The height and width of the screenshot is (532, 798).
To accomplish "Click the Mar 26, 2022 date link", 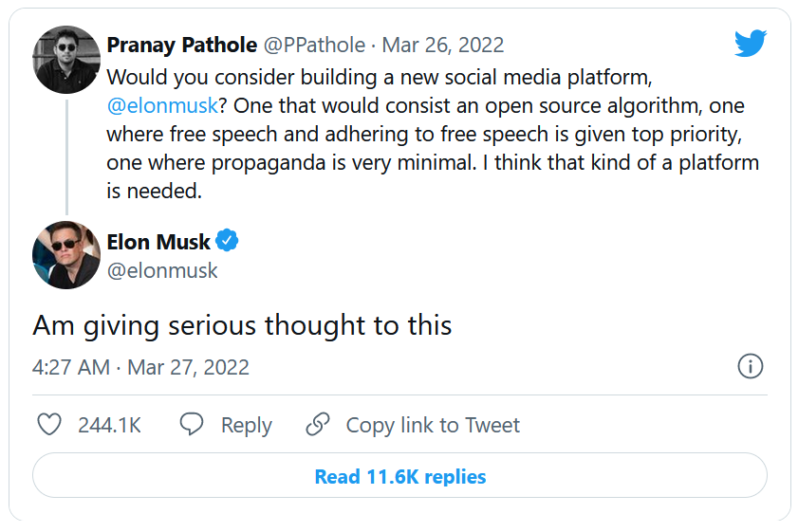I will [442, 45].
